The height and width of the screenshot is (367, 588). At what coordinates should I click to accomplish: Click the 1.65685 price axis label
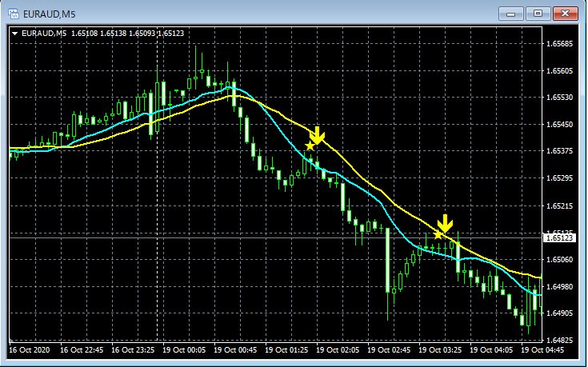pos(559,44)
